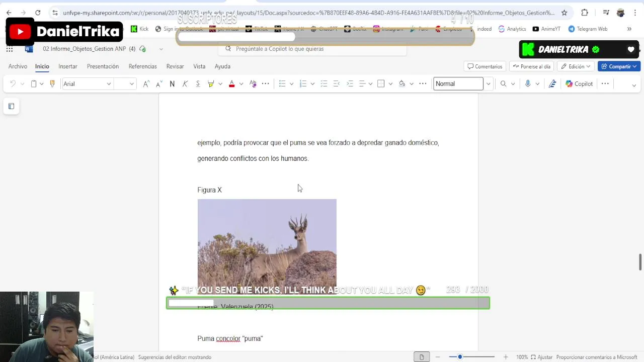Open the AnimeYT bookmark
The image size is (644, 362).
[546, 29]
